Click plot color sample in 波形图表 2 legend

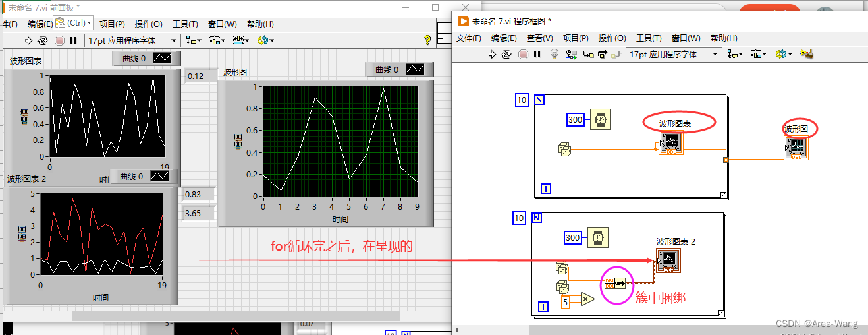pos(160,176)
